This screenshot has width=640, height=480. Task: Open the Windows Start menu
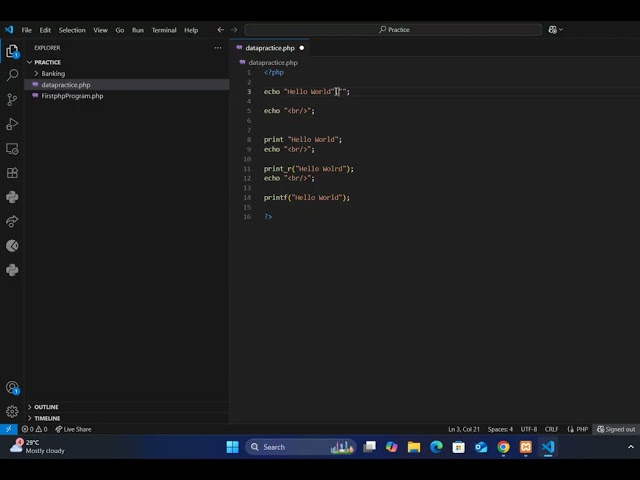[233, 447]
